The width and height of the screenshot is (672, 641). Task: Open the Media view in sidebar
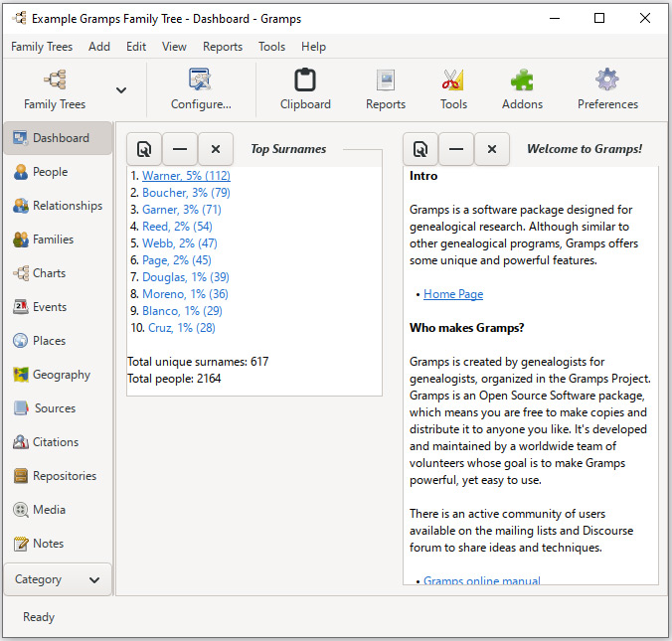[58, 510]
